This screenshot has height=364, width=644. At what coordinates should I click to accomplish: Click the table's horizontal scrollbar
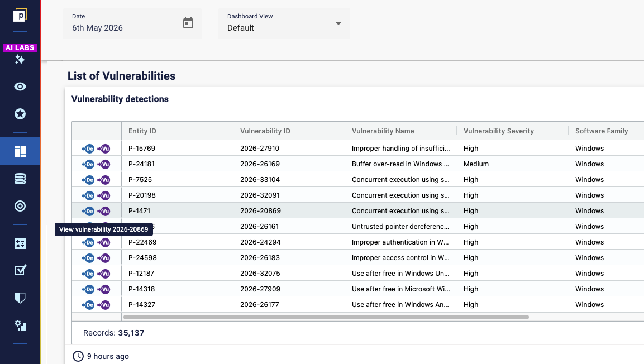tap(326, 317)
